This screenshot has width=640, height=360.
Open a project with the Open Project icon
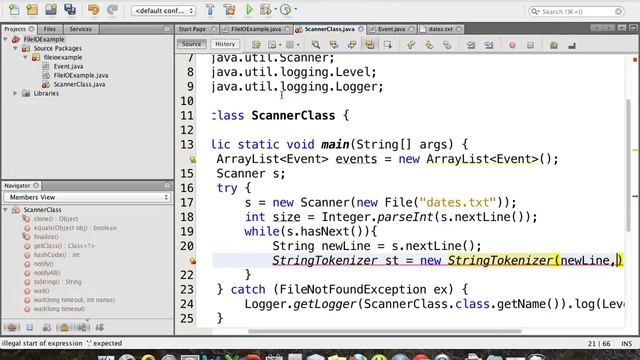coord(51,9)
